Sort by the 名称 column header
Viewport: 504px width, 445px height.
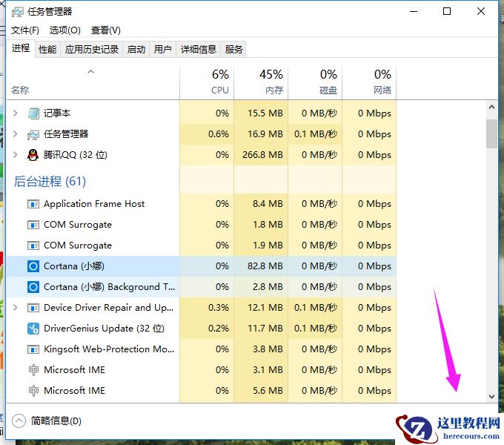(93, 83)
